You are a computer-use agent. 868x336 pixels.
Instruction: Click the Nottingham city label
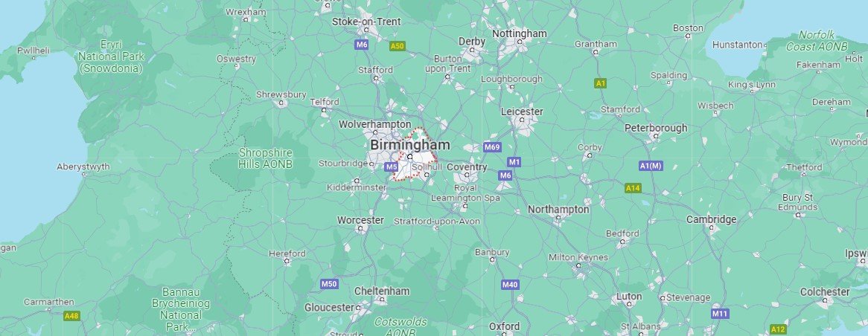(x=520, y=33)
